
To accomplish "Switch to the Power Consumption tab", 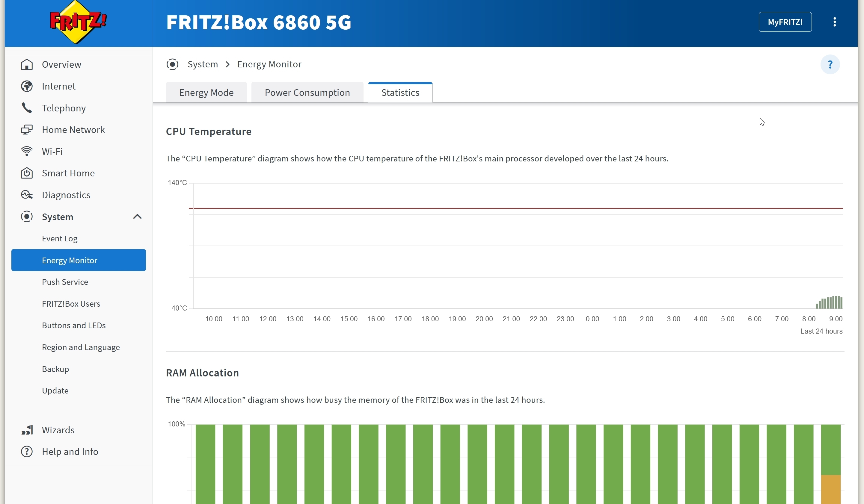I will coord(307,93).
